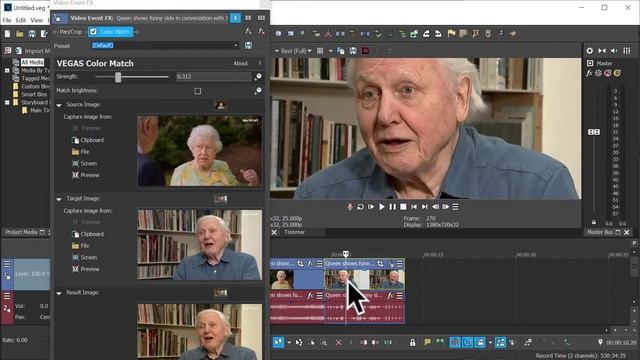Click Save icon in main toolbar
This screenshot has height=360, width=640.
[31, 34]
